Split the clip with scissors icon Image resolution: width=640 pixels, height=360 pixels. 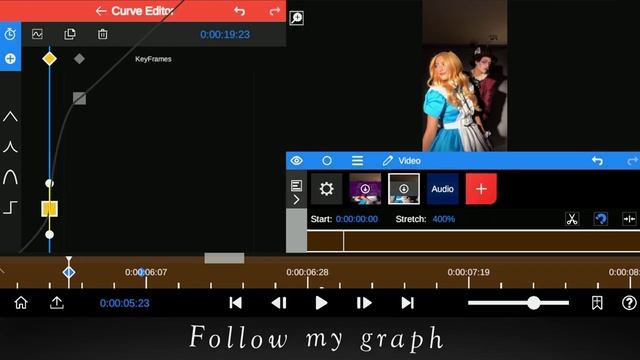572,219
